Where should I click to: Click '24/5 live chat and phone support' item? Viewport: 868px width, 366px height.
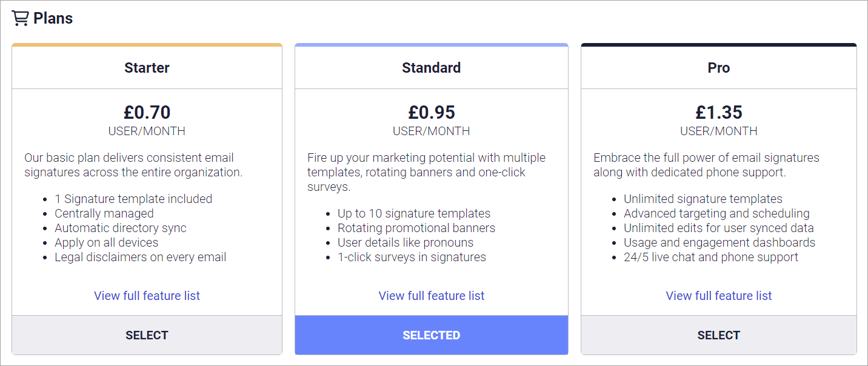711,257
